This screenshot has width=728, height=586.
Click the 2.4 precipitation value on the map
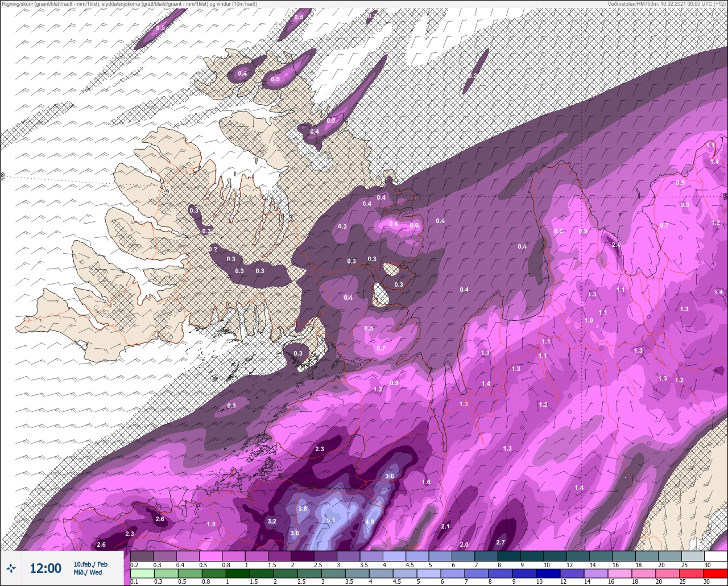(x=616, y=245)
